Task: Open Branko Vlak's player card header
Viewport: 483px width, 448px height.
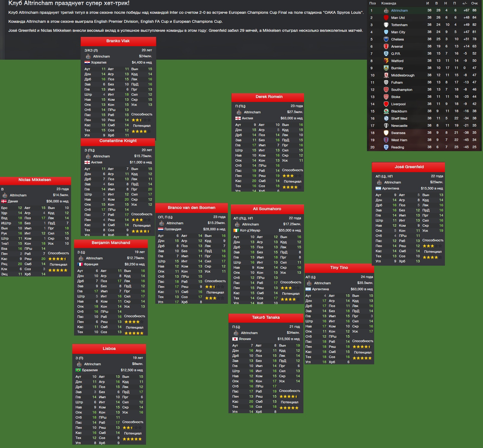Action: tap(118, 41)
